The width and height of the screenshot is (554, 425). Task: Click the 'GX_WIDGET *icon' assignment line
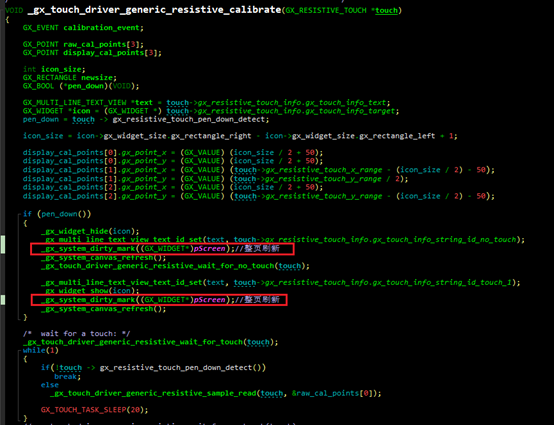(x=211, y=111)
